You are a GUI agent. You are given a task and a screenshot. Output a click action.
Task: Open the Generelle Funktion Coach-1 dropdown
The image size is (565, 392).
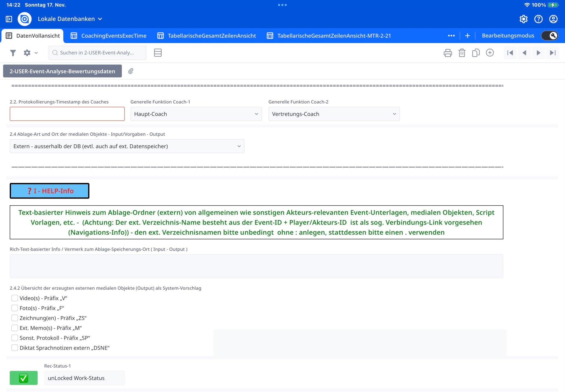tap(196, 114)
